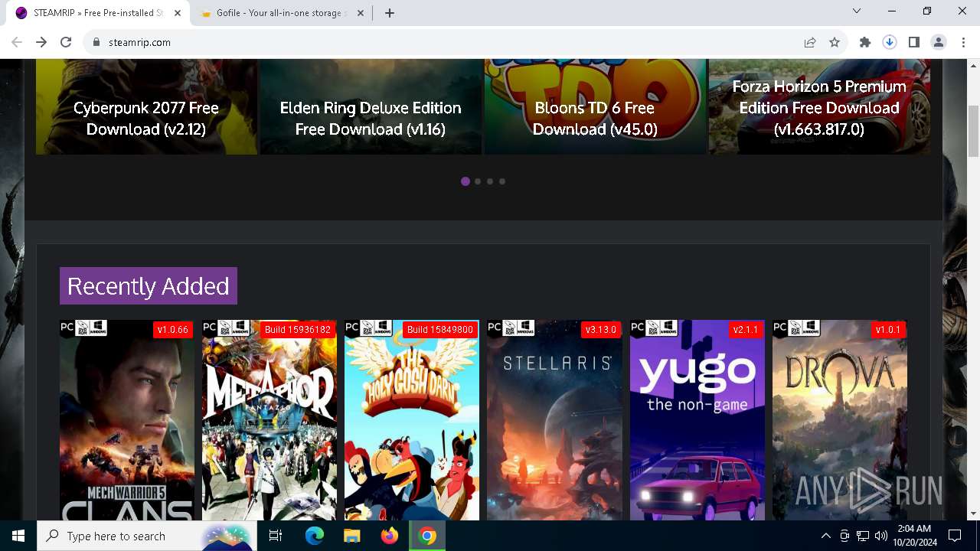The height and width of the screenshot is (551, 980).
Task: Open the Stellaris game cover
Action: 554,420
